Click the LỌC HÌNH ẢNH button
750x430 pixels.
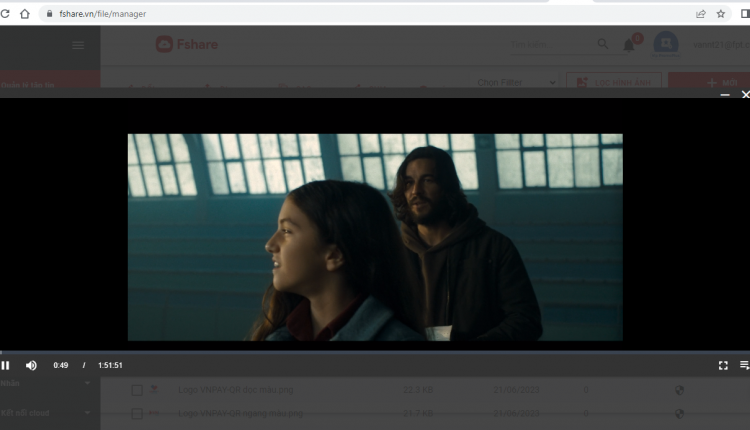pyautogui.click(x=614, y=82)
